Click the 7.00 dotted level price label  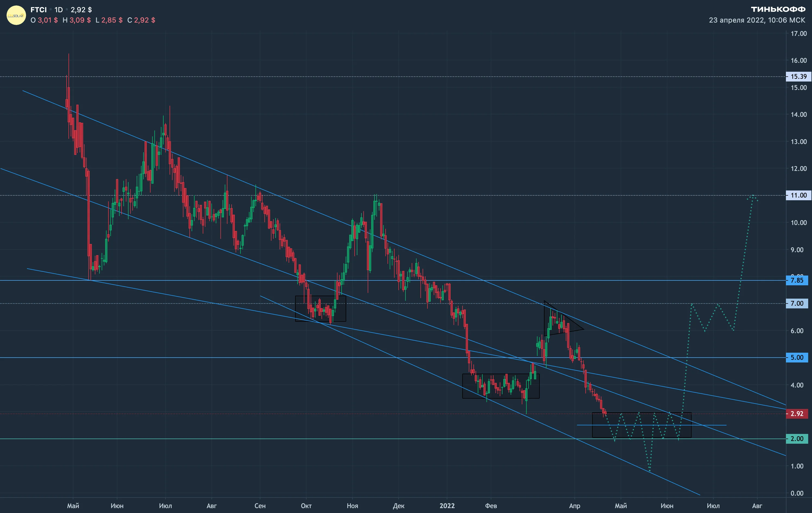click(x=797, y=303)
